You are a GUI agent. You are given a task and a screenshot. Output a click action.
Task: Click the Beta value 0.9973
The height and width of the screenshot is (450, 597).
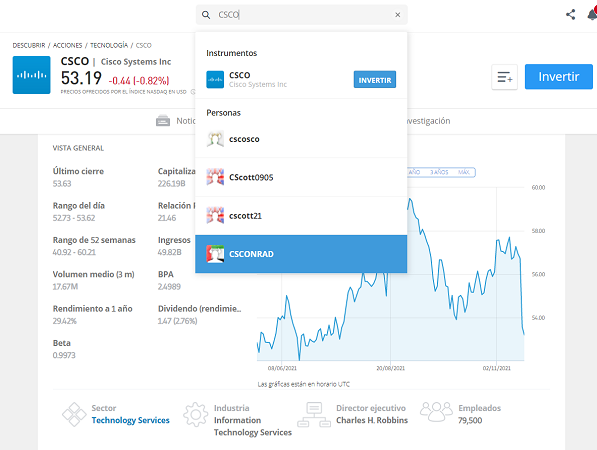[x=64, y=355]
